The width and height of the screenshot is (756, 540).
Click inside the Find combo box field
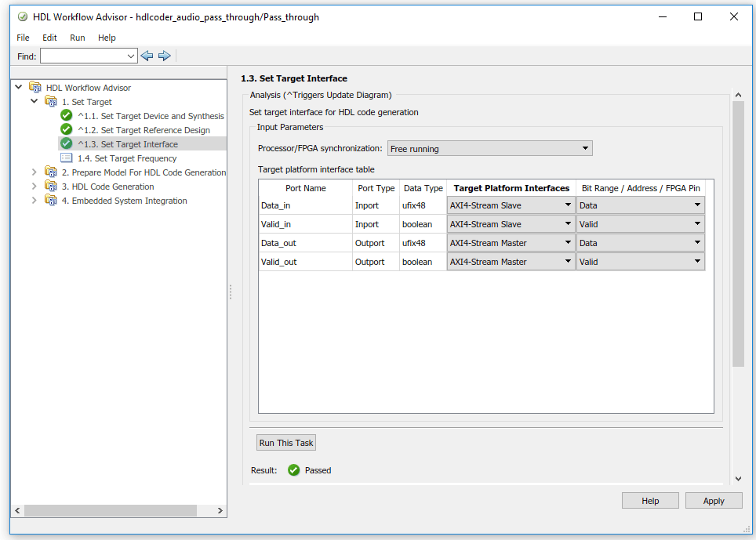[x=83, y=56]
